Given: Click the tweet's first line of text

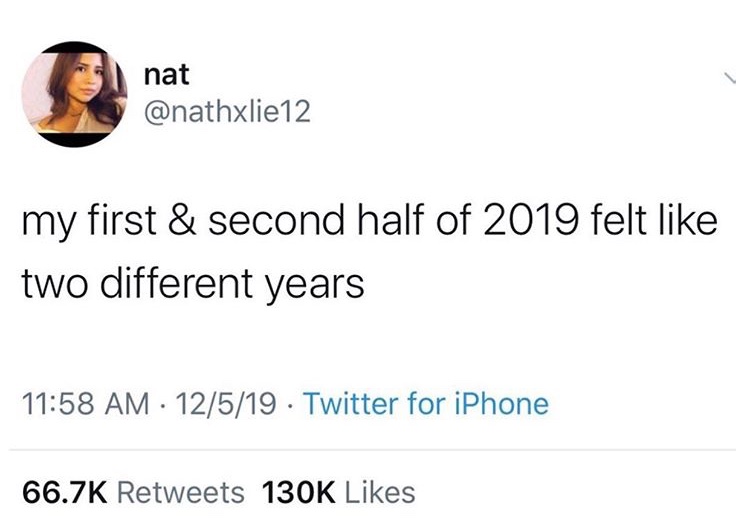Looking at the screenshot, I should (x=369, y=222).
